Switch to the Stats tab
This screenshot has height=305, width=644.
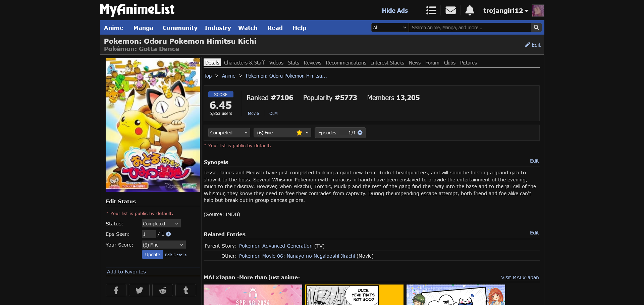pos(293,63)
